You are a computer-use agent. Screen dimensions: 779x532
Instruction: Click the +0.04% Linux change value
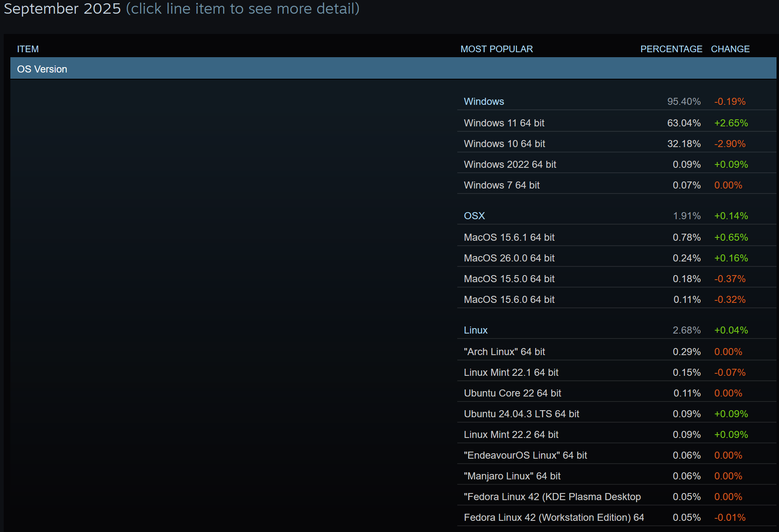pos(731,330)
